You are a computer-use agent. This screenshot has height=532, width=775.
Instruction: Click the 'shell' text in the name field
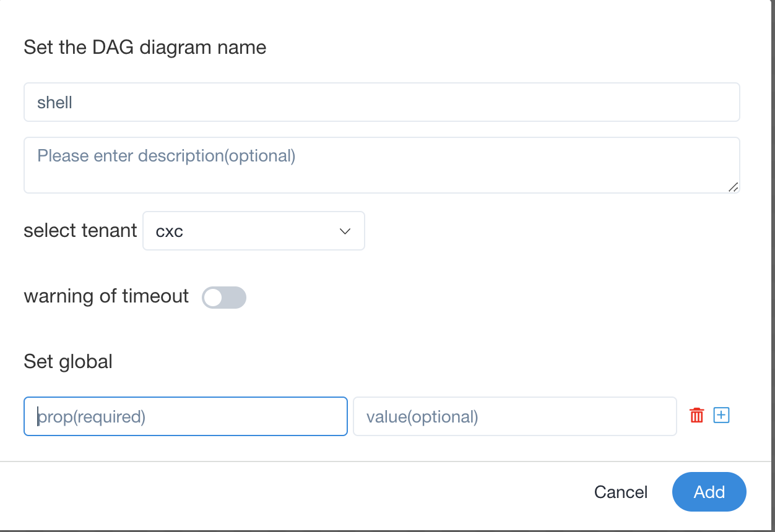pyautogui.click(x=54, y=102)
